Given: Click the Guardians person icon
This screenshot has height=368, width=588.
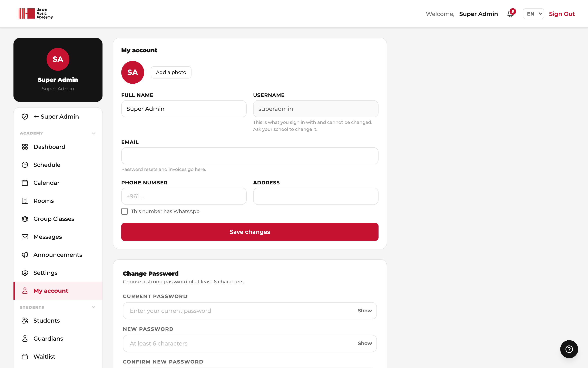Looking at the screenshot, I should click(x=25, y=339).
